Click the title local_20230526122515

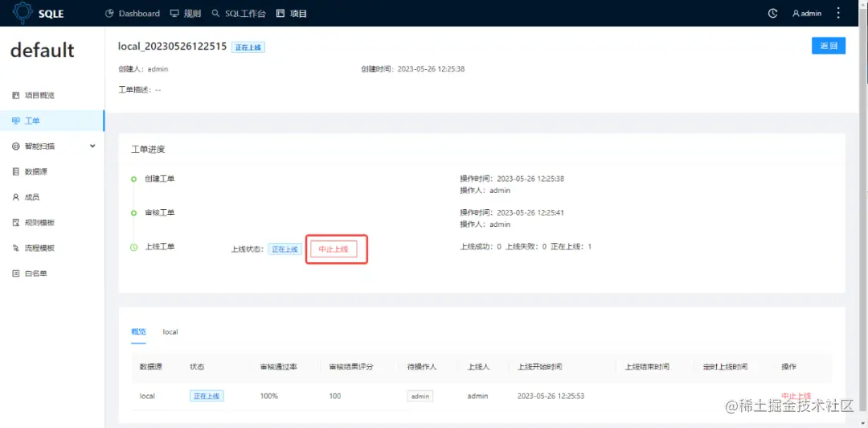[173, 47]
